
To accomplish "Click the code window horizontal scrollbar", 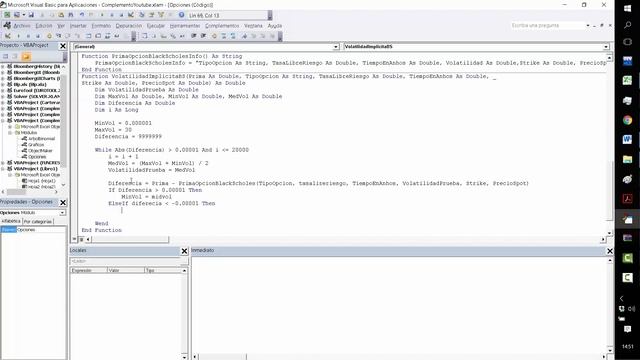I will (345, 239).
